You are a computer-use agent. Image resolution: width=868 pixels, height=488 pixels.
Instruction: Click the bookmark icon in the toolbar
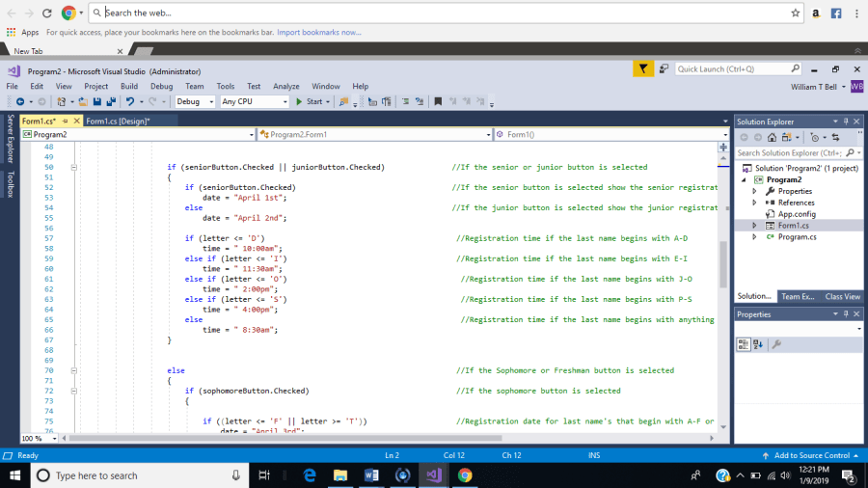tap(438, 101)
